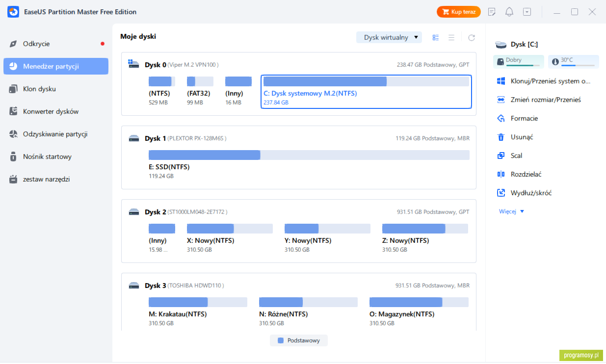This screenshot has height=364, width=606.
Task: Click the zestaw narzędzi toolbox icon
Action: (14, 179)
